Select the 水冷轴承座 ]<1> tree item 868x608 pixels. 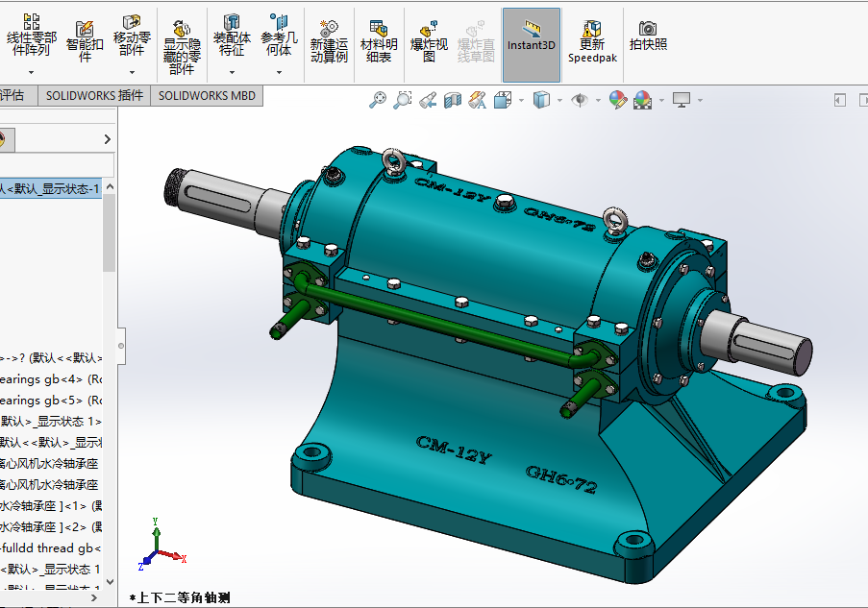point(51,505)
